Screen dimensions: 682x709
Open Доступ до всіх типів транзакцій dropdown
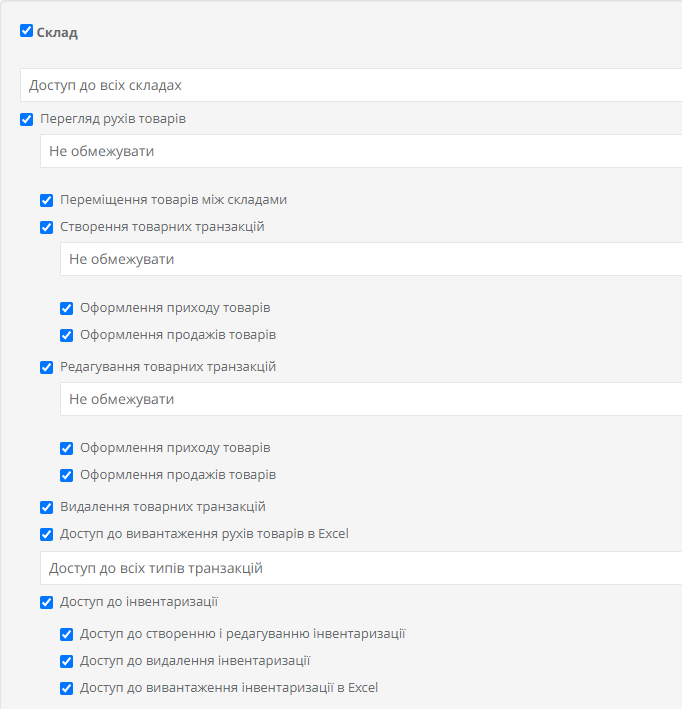point(361,568)
